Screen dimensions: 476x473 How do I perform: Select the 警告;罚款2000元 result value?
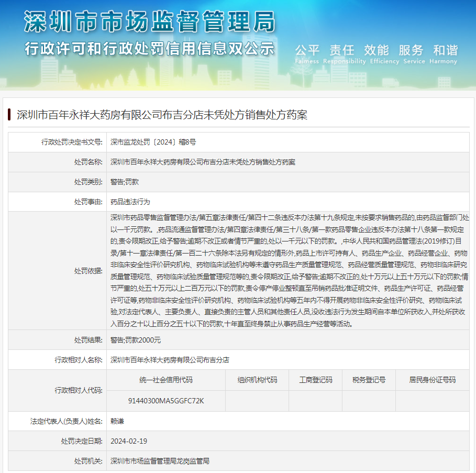136,340
